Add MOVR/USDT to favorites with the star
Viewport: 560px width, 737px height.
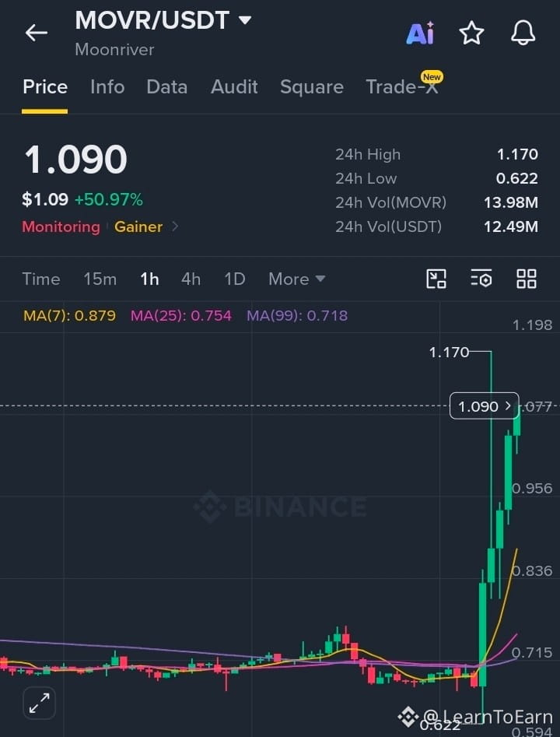[471, 33]
